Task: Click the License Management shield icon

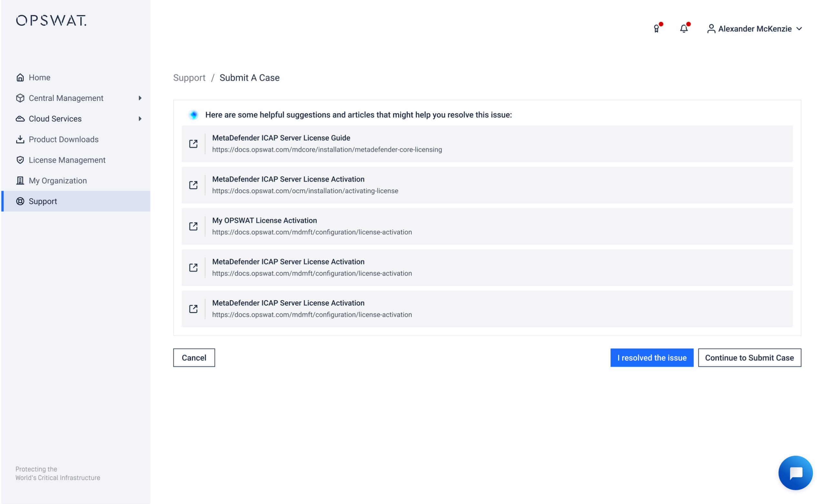Action: point(20,160)
